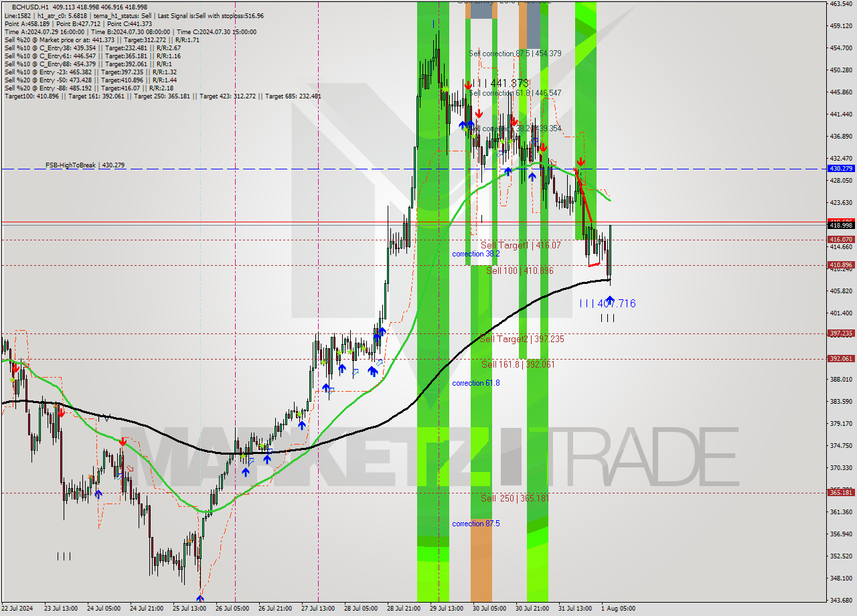This screenshot has width=857, height=616.
Task: Click the 343.680 price scale value
Action: coord(840,600)
